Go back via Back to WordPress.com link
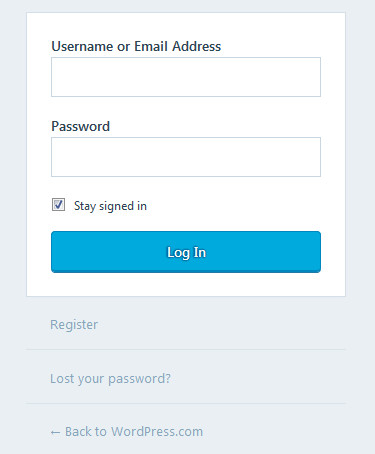Screen dimensions: 375x454 tap(127, 432)
